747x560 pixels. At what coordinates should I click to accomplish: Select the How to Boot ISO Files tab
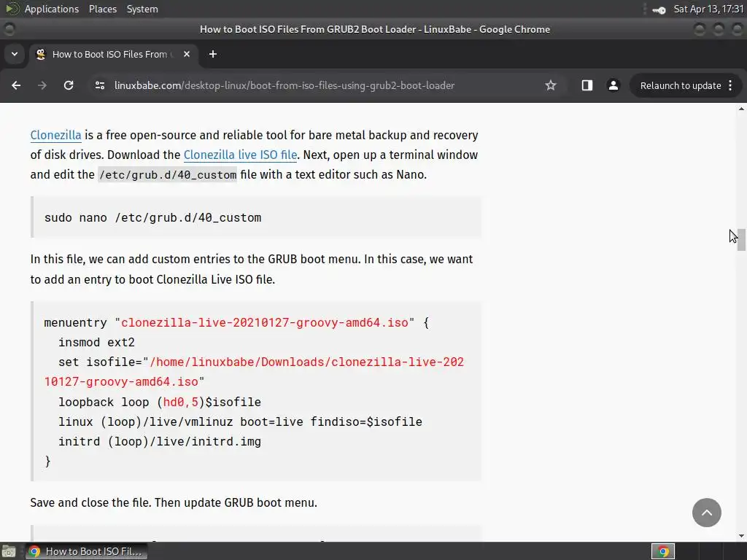click(x=113, y=54)
